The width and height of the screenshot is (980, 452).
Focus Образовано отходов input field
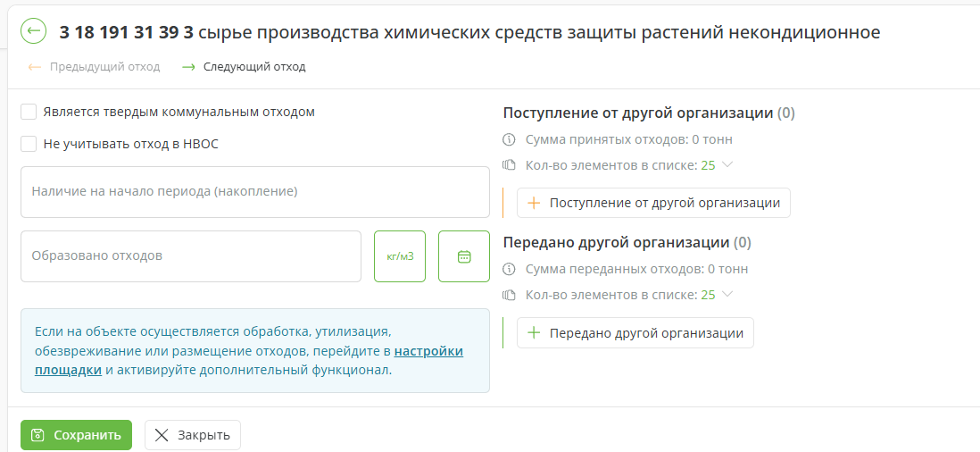(191, 256)
